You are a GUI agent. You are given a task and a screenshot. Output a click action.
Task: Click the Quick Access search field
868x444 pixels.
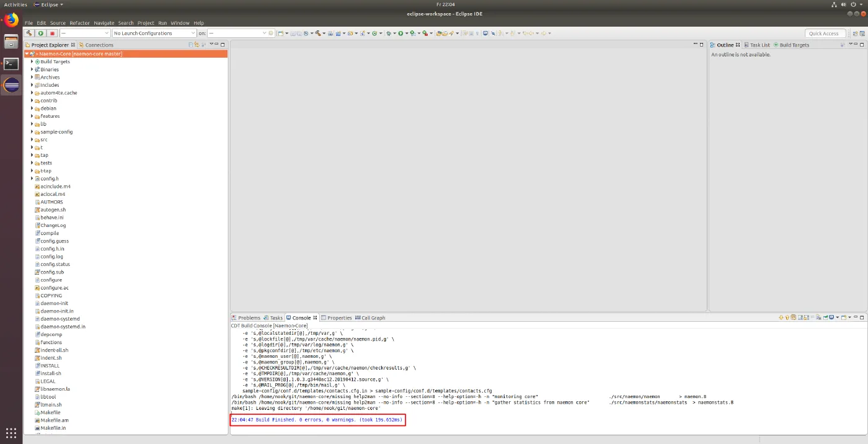pos(825,33)
